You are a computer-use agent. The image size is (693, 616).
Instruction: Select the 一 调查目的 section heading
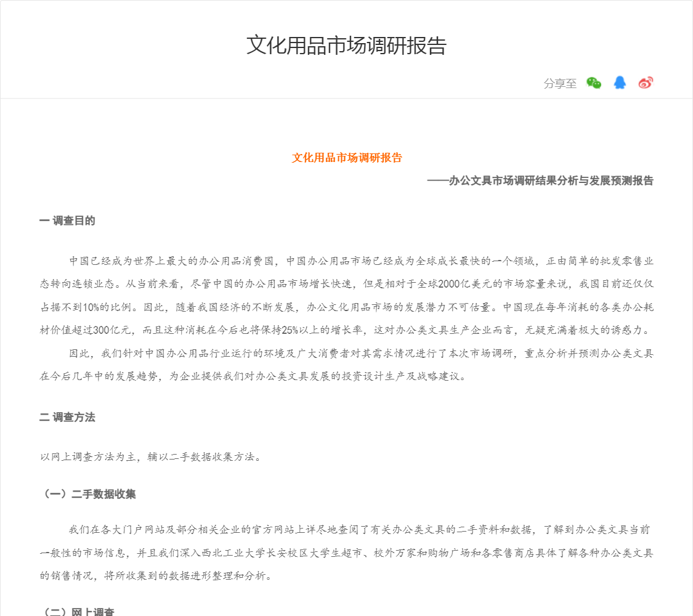click(67, 221)
